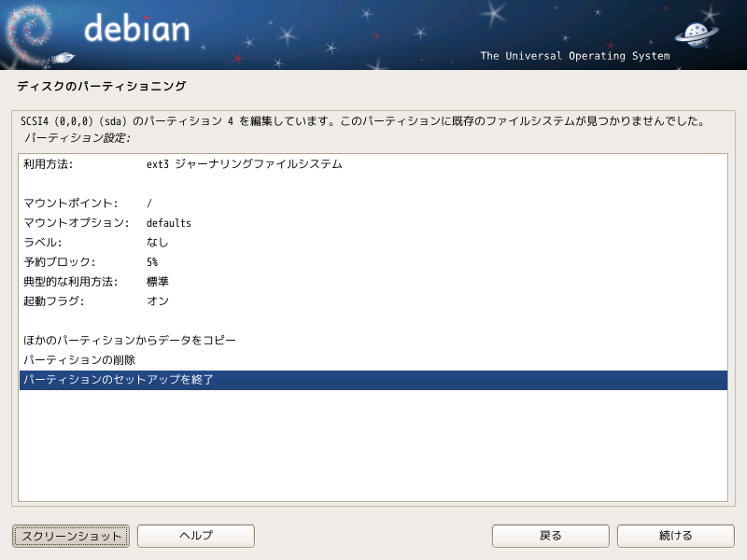Click the ringed planet icon in banner
The image size is (747, 560).
tap(696, 35)
